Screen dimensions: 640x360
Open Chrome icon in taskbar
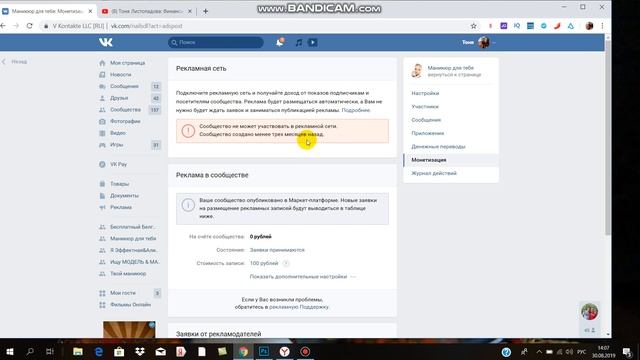[243, 351]
